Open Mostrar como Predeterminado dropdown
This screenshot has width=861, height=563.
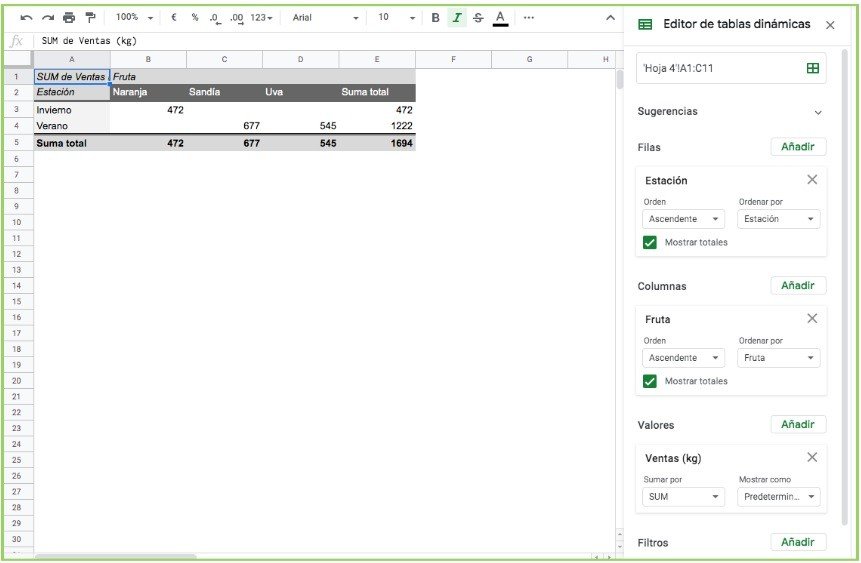[779, 497]
